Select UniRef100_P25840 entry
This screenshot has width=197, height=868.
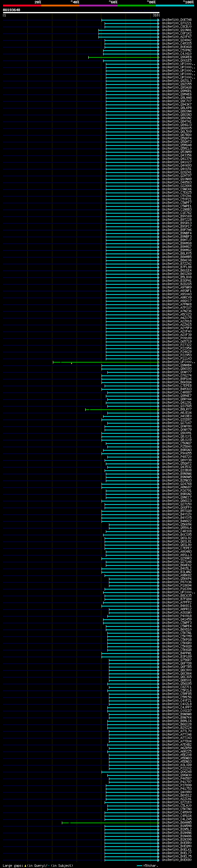click(177, 446)
